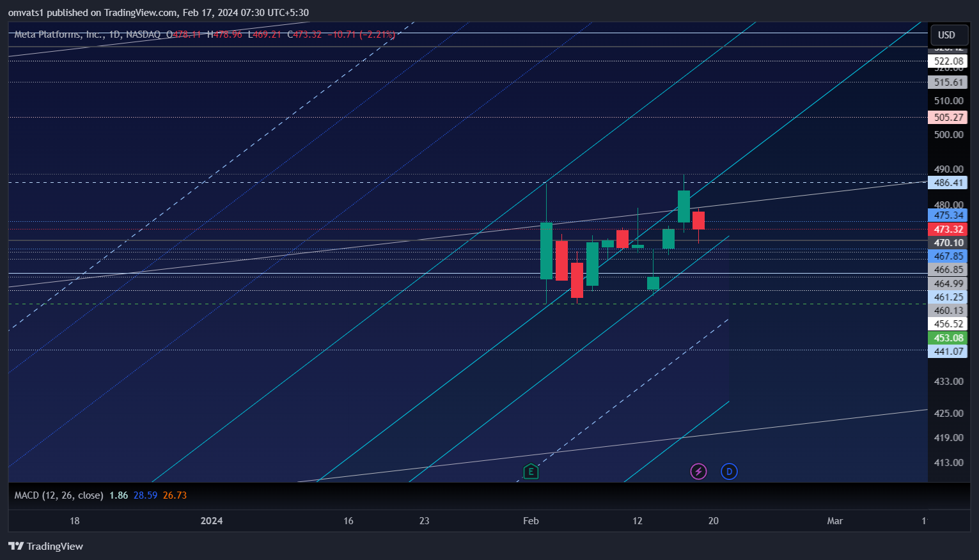Image resolution: width=979 pixels, height=560 pixels.
Task: Select the 441.07 price label
Action: (x=948, y=352)
